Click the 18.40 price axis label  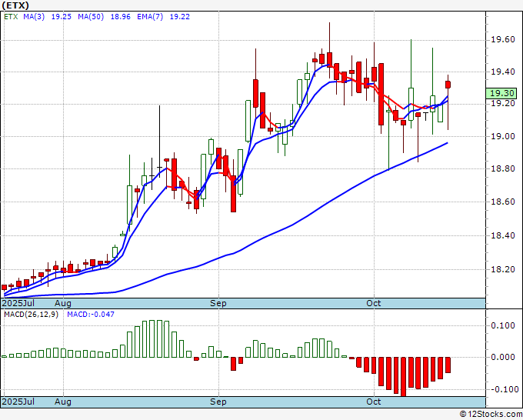click(x=503, y=236)
